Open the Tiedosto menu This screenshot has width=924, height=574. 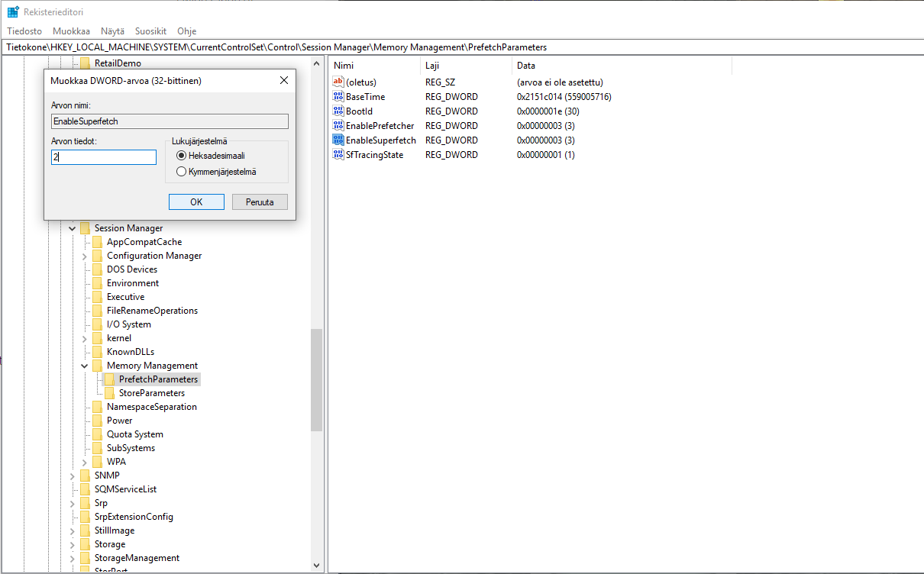coord(24,31)
